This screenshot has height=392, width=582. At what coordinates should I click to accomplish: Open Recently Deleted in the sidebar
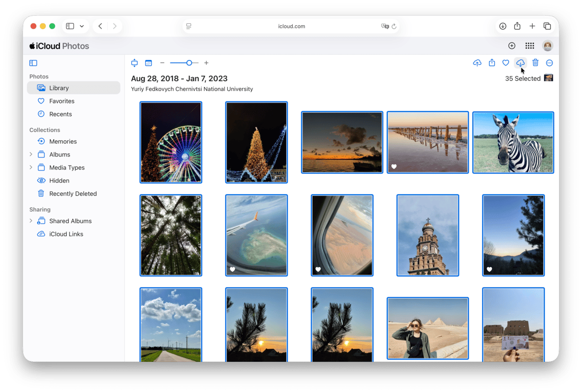[73, 193]
